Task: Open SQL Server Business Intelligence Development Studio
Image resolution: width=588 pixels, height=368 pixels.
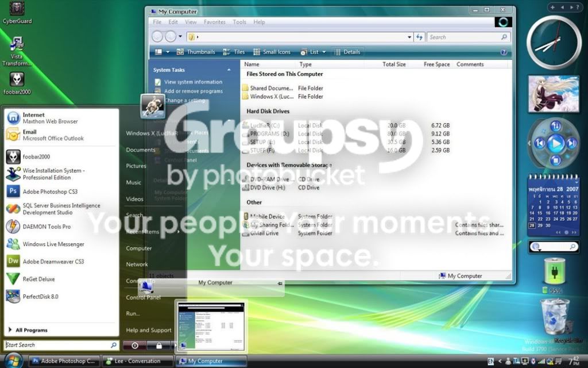Action: pos(61,209)
